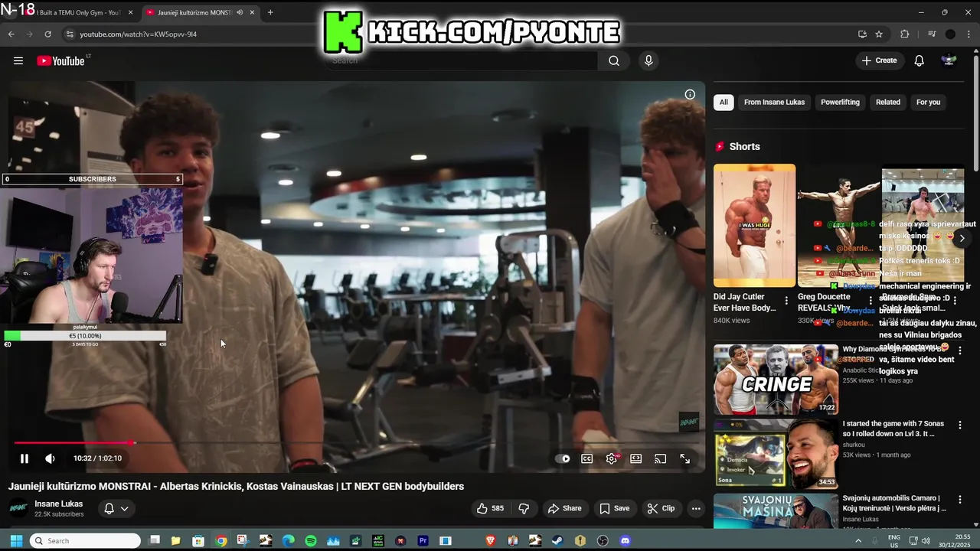This screenshot has height=551, width=980.
Task: Open the Windows Start menu
Action: click(x=15, y=541)
